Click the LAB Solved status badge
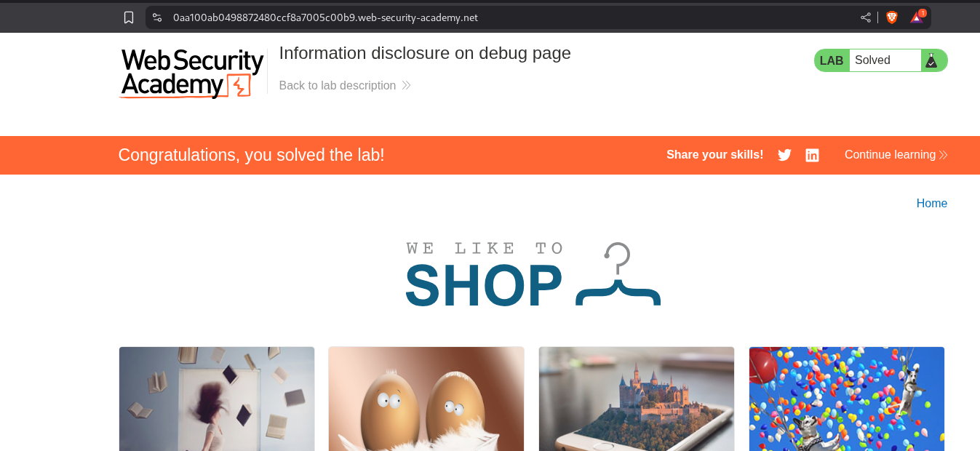Image resolution: width=980 pixels, height=451 pixels. 881,60
